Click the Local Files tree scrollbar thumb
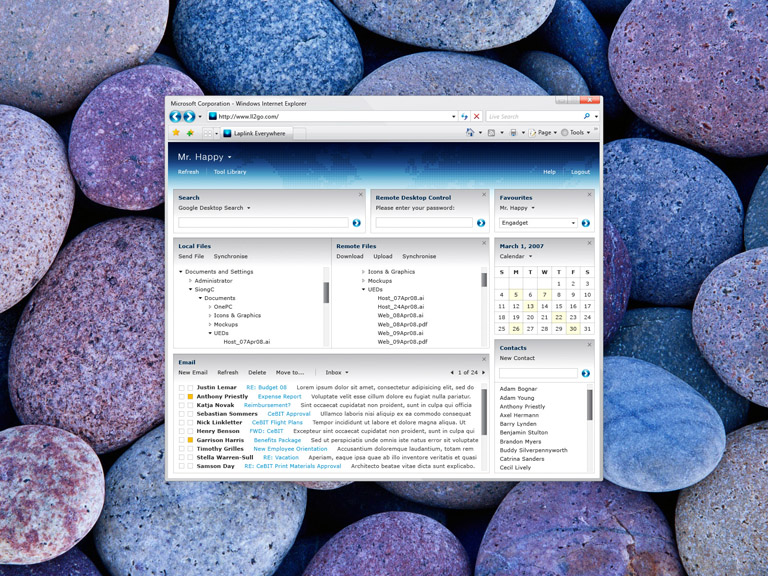This screenshot has height=576, width=768. (x=326, y=291)
